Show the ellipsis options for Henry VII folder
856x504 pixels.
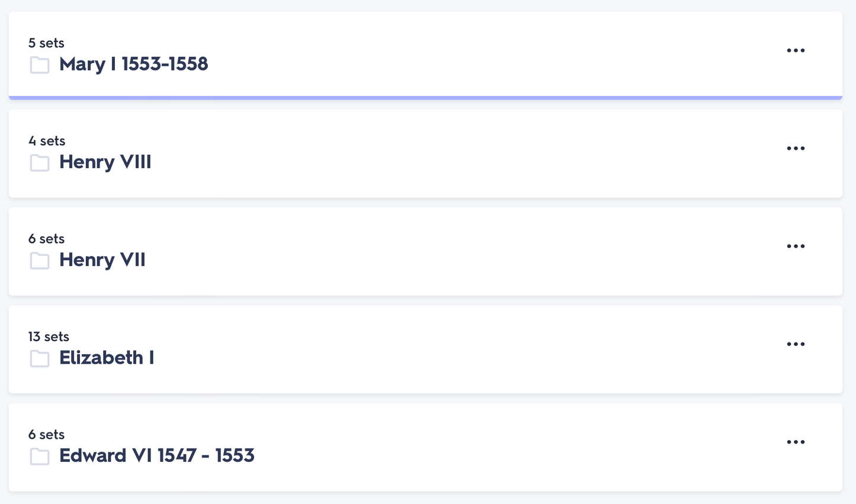coord(796,246)
